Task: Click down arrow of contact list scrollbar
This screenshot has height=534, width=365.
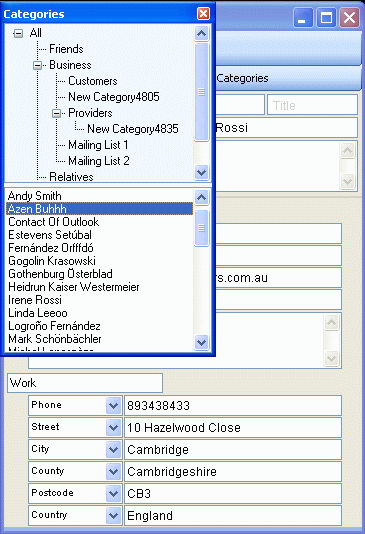Action: tap(202, 342)
